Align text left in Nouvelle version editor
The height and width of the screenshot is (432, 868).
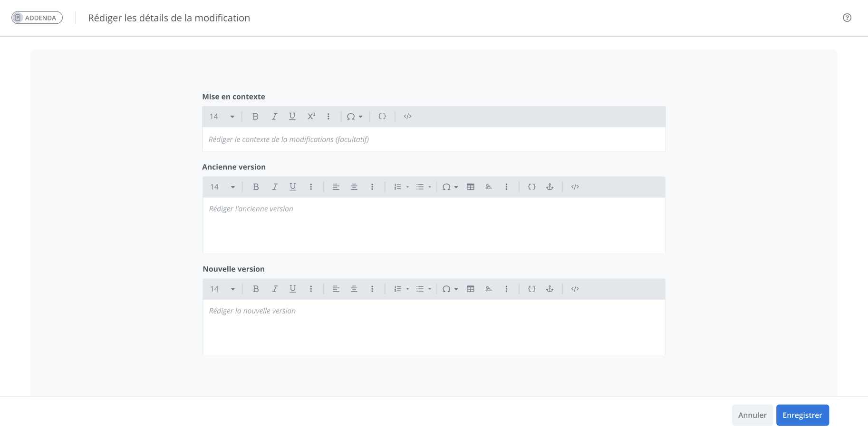[336, 289]
